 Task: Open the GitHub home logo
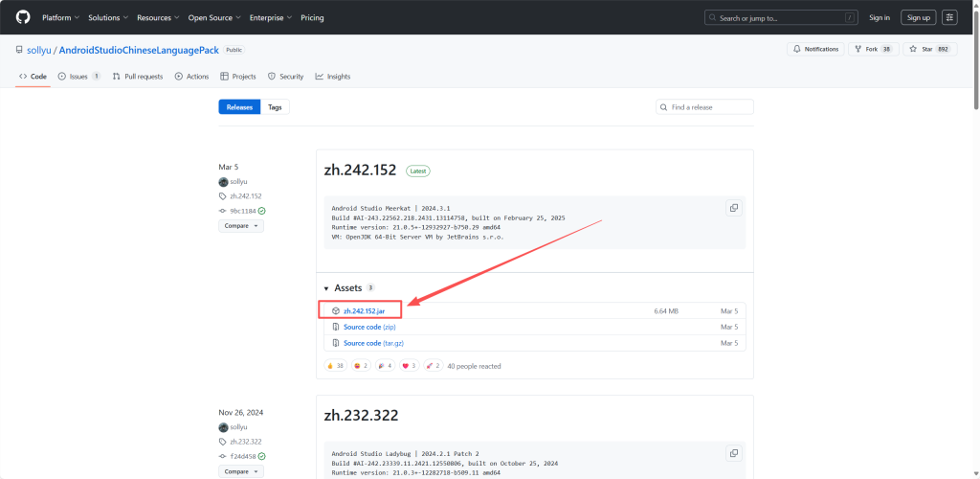coord(23,17)
